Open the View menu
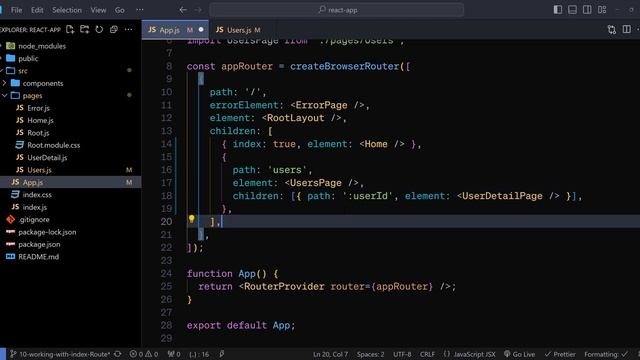 click(x=98, y=10)
